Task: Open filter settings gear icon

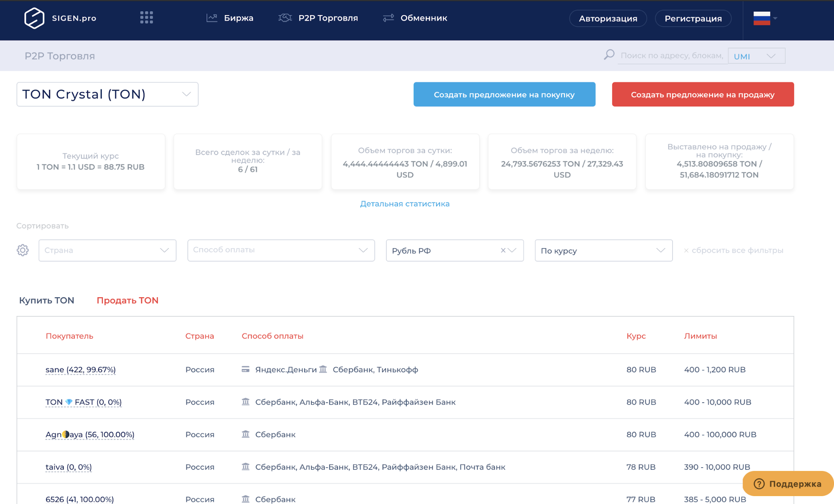Action: click(23, 250)
